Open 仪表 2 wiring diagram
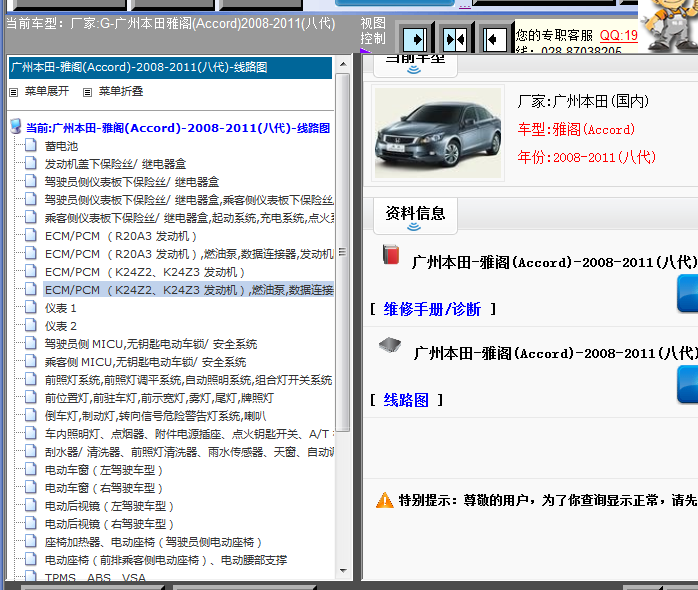This screenshot has height=590, width=698. (x=61, y=326)
